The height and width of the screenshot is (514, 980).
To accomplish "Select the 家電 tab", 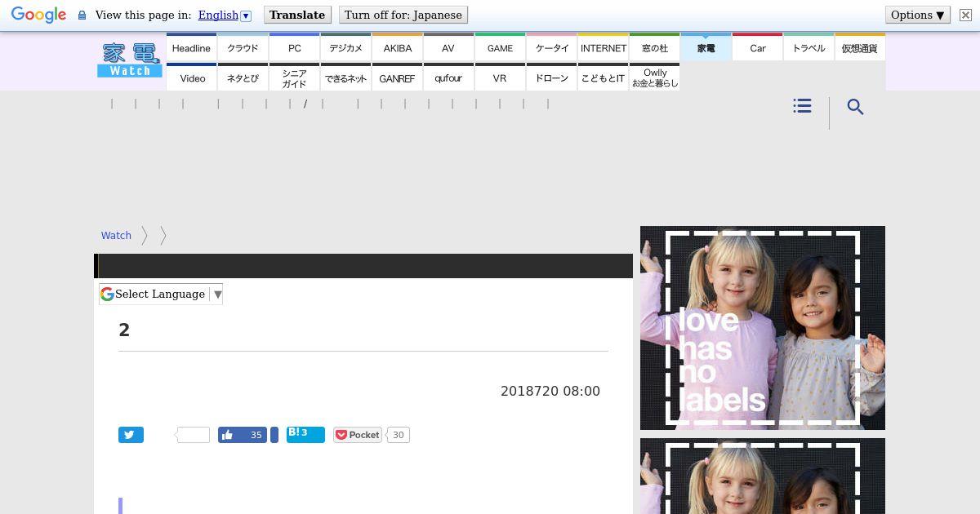I will (x=706, y=47).
